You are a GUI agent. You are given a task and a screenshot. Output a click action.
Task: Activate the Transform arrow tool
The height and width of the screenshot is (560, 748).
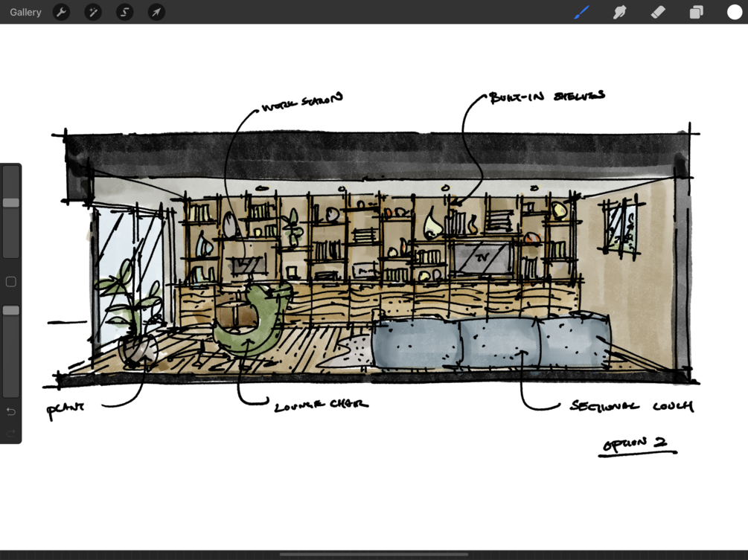(x=156, y=13)
